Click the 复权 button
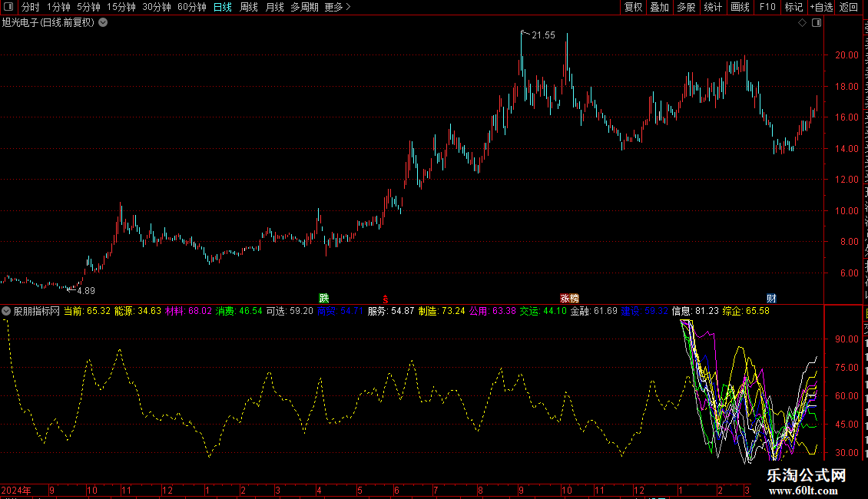Image resolution: width=868 pixels, height=499 pixels. 633,7
